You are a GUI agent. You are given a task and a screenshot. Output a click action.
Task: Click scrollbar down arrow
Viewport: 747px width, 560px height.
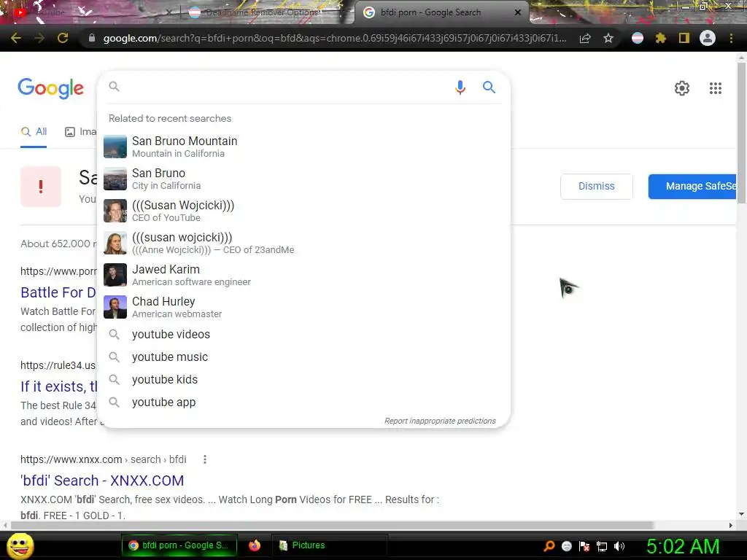[x=741, y=514]
